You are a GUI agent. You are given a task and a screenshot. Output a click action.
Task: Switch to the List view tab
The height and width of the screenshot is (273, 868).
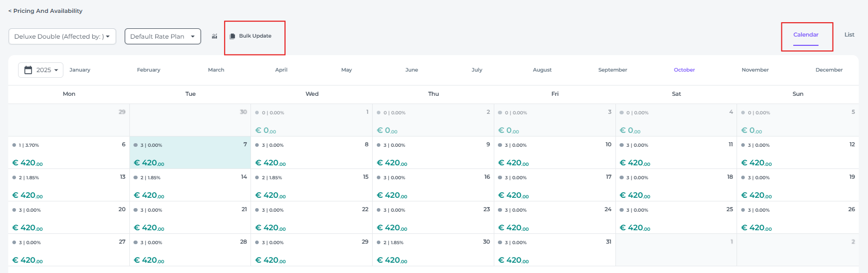click(849, 35)
